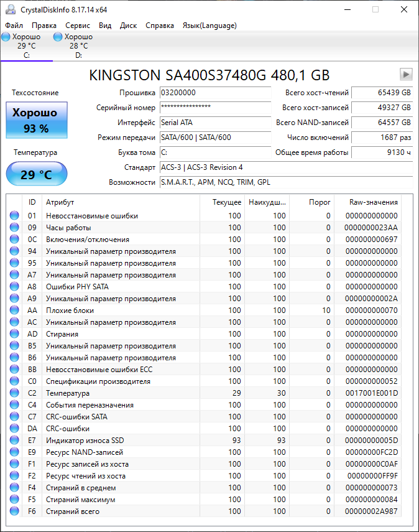This screenshot has height=532, width=419.
Task: Click status circle for Ошибки PHY SATA
Action: click(14, 286)
